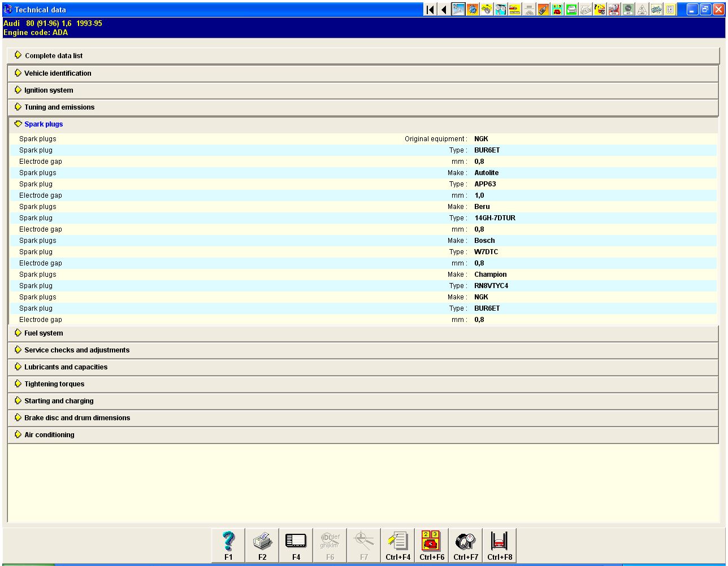Open the green background car toolbar icon
Viewport: 728px width, 566px height.
point(571,10)
